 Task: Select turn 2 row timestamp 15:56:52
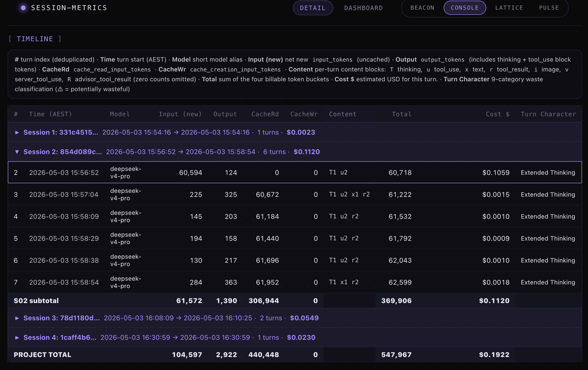(64, 173)
